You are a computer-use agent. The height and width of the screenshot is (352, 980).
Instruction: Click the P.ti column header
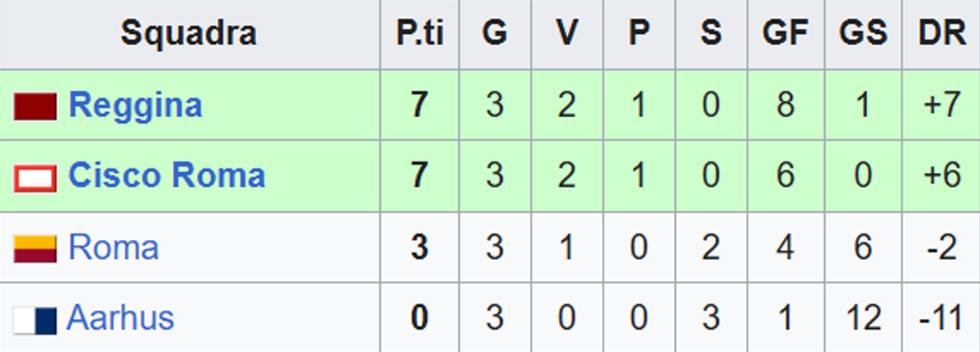(420, 34)
